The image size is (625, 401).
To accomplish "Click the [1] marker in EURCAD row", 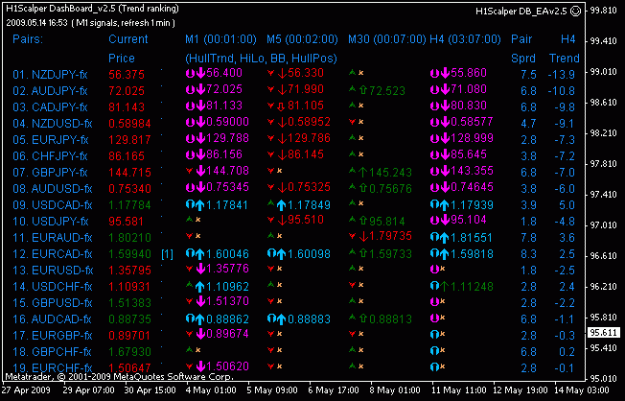I will pyautogui.click(x=167, y=254).
